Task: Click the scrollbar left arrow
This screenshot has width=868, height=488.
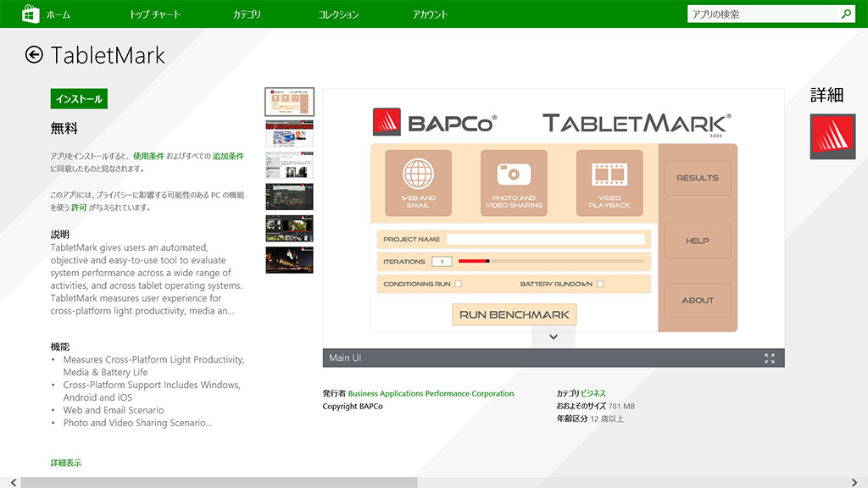Action: coord(14,482)
